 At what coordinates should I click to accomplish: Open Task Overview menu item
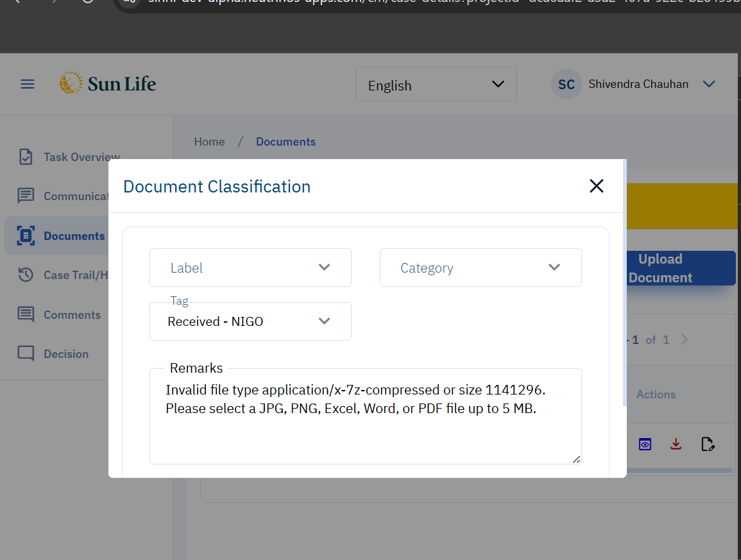[x=81, y=157]
